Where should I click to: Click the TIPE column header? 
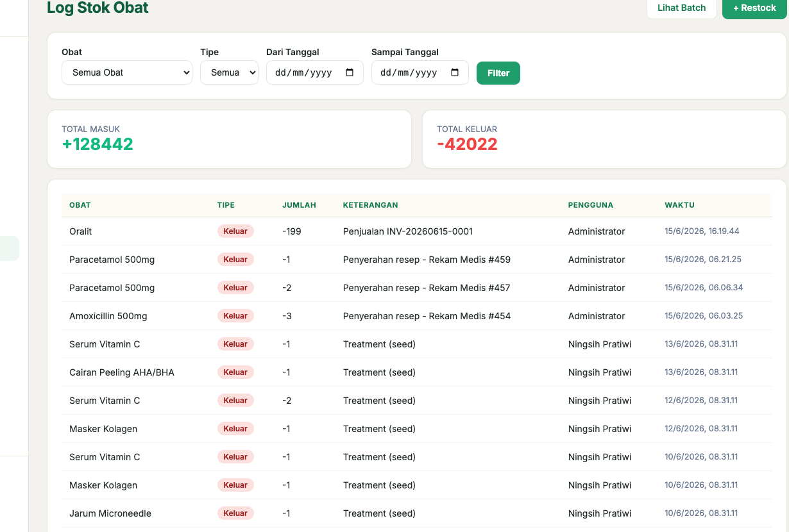tap(226, 205)
